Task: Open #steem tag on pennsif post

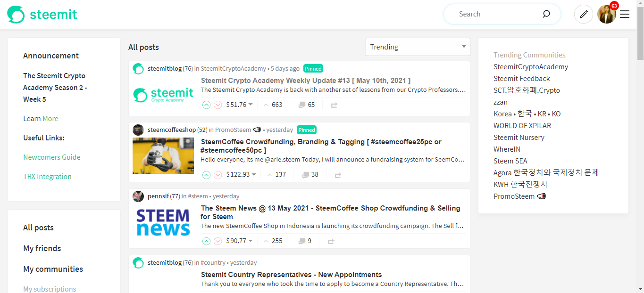Action: [x=198, y=196]
